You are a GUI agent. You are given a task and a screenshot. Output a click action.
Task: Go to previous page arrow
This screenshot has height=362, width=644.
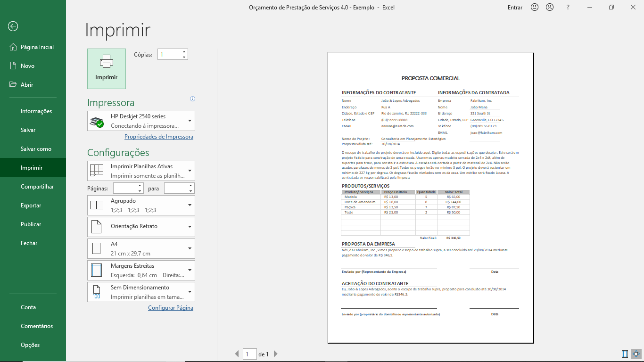[237, 354]
